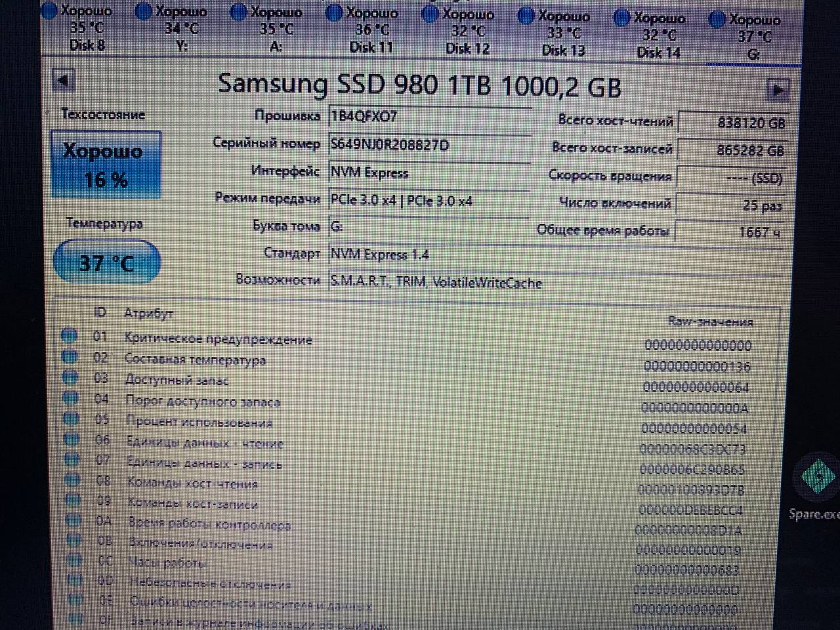Click status circle for attribute 05
Screen dimensions: 840x630
tap(72, 418)
